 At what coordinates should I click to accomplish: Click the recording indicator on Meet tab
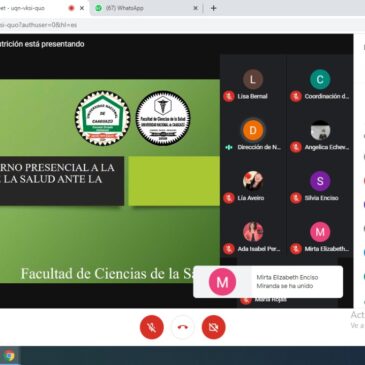(x=71, y=8)
